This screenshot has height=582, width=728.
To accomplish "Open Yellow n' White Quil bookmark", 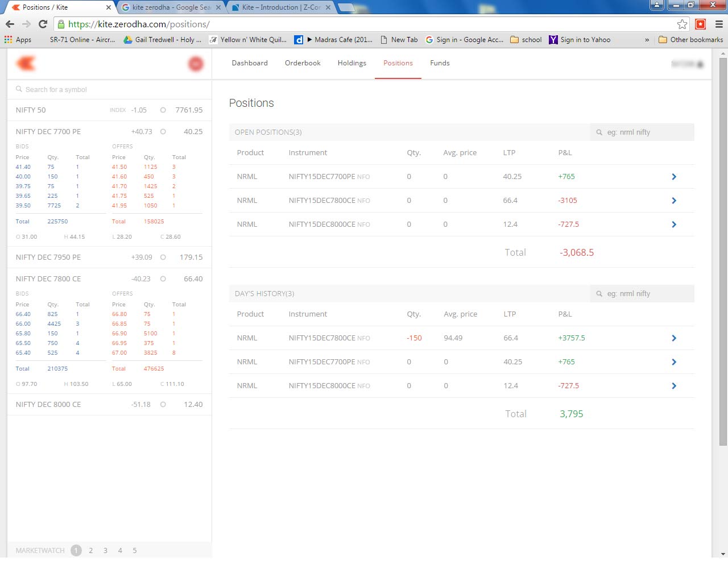I will click(x=247, y=40).
